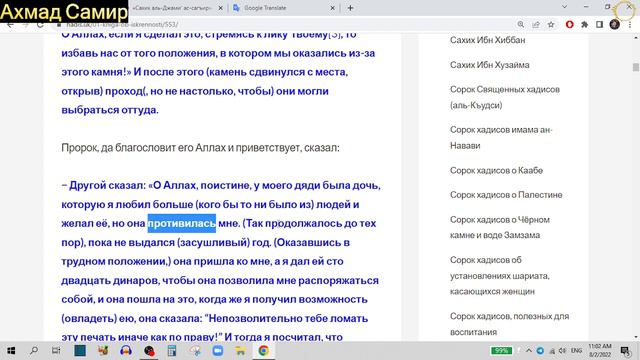Close the Google Translate tab

pos(332,8)
